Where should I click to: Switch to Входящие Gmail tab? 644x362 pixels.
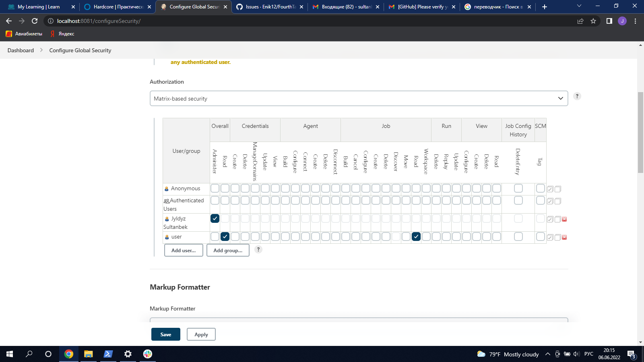pyautogui.click(x=346, y=7)
